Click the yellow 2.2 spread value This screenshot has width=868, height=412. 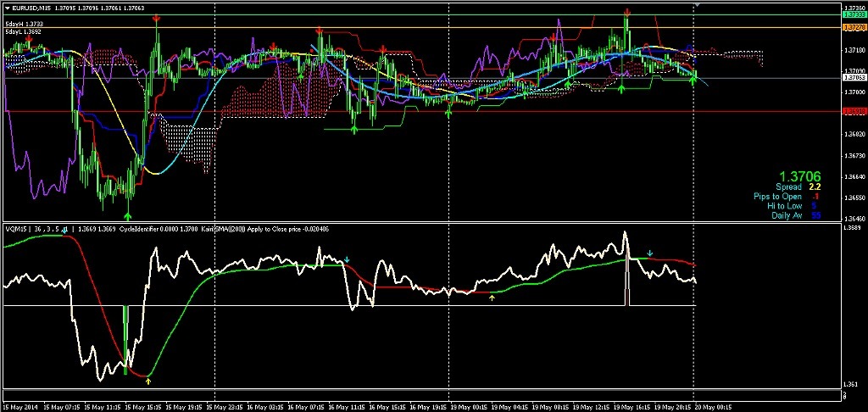point(815,187)
